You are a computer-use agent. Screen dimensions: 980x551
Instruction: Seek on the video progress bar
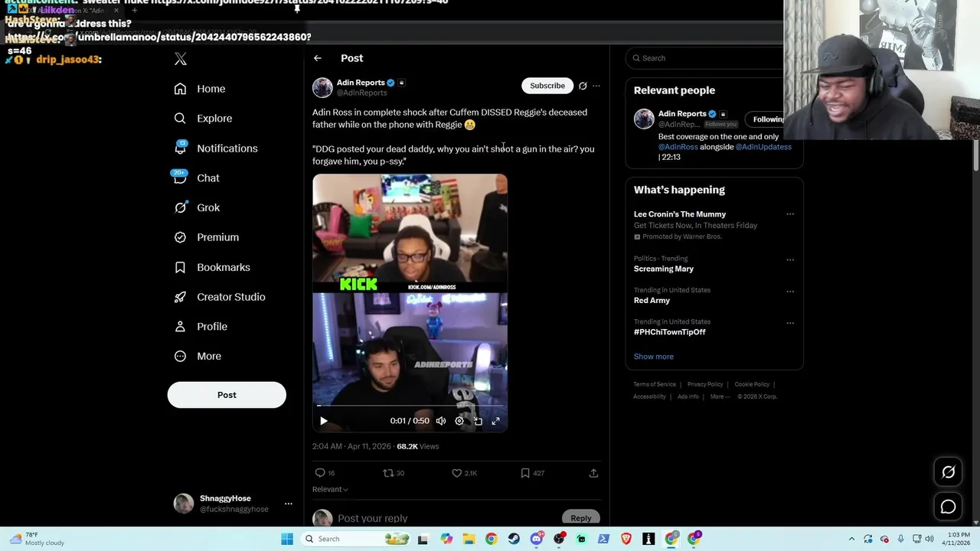pyautogui.click(x=410, y=406)
